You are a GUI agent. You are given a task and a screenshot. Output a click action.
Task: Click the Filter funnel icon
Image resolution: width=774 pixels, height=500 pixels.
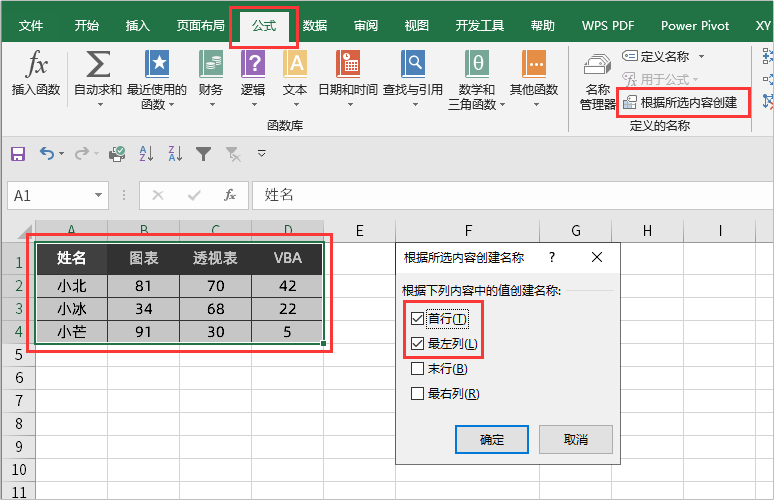click(x=204, y=154)
